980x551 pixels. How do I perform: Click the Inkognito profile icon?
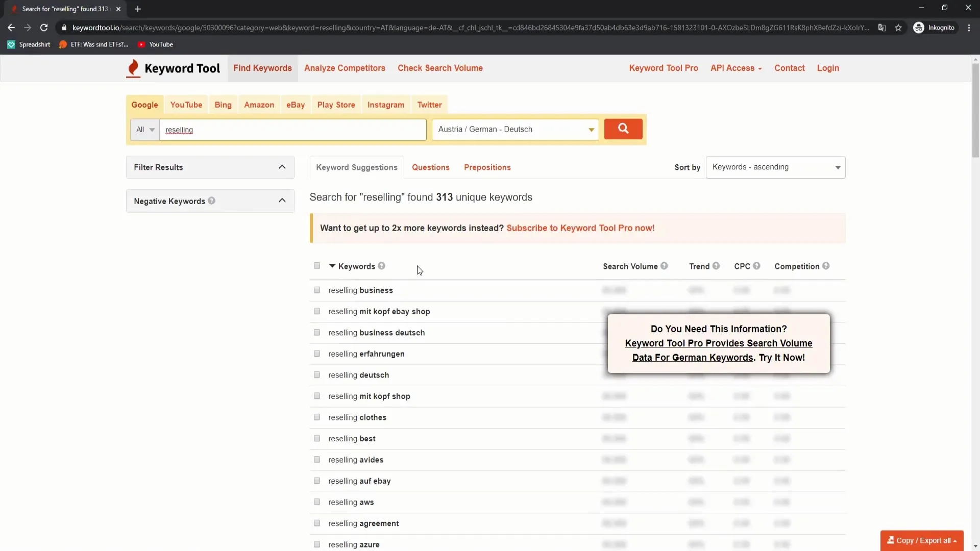919,28
